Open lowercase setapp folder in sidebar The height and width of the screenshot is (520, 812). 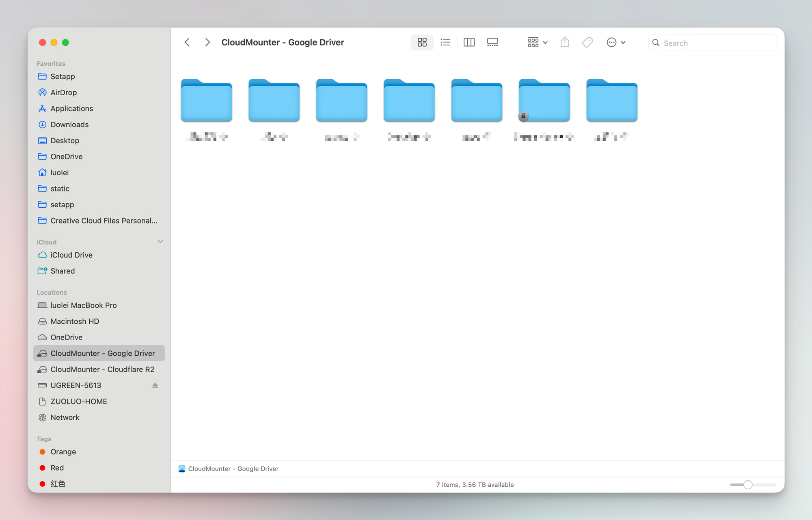coord(99,204)
